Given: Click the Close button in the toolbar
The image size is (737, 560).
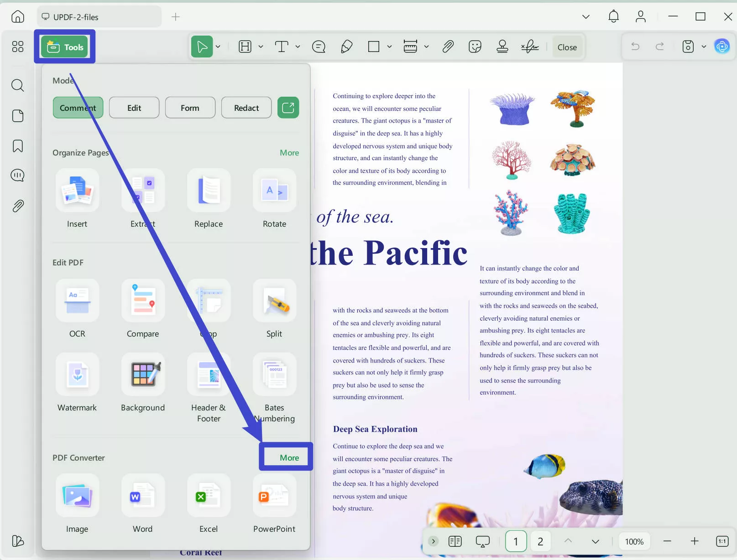Looking at the screenshot, I should click(x=567, y=46).
